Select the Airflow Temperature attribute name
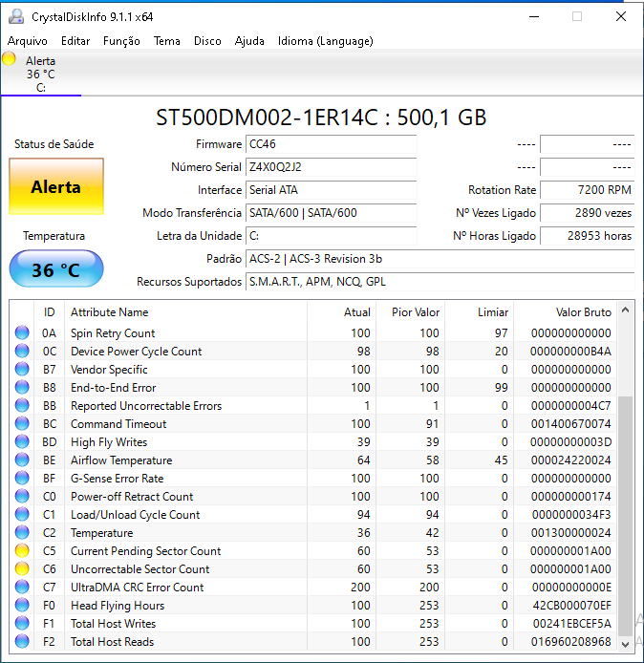Screen dimensions: 644x663 (121, 460)
